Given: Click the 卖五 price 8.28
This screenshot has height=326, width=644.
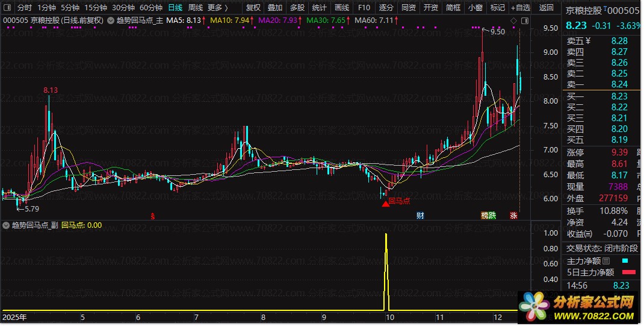Looking at the screenshot, I should point(619,41).
